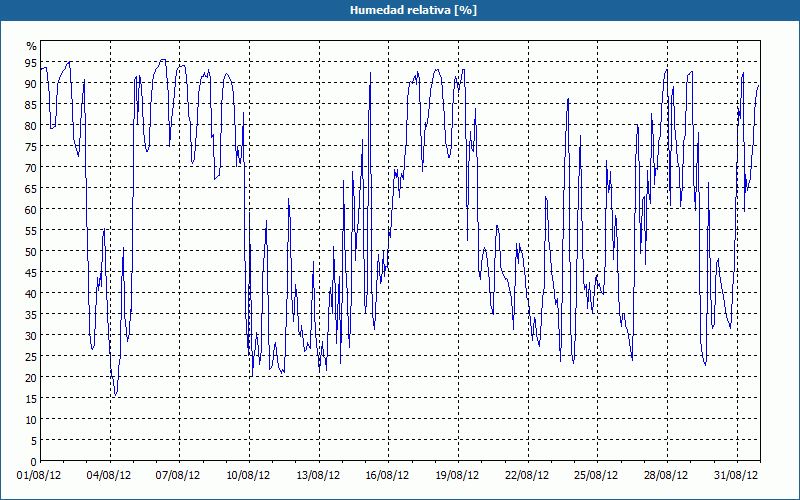This screenshot has height=500, width=800.
Task: Click the 16/08/12 date label
Action: (388, 475)
